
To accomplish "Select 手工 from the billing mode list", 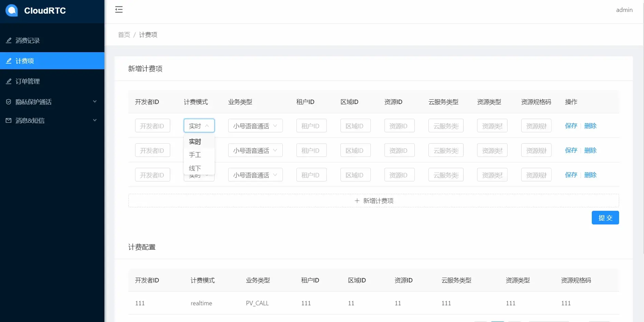I will tap(195, 155).
